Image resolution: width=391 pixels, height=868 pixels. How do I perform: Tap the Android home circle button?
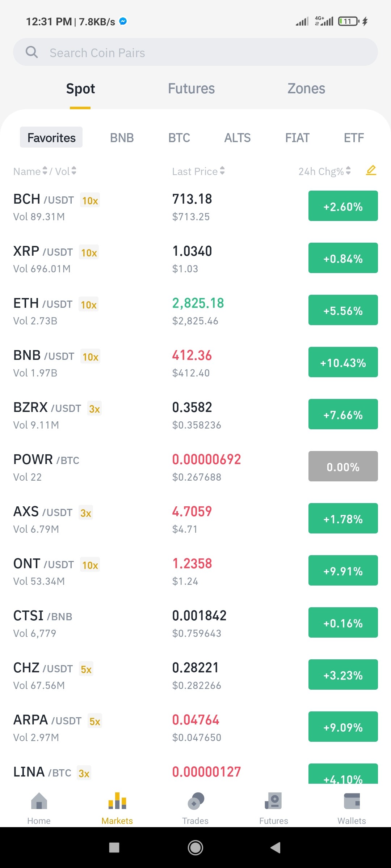(x=195, y=847)
